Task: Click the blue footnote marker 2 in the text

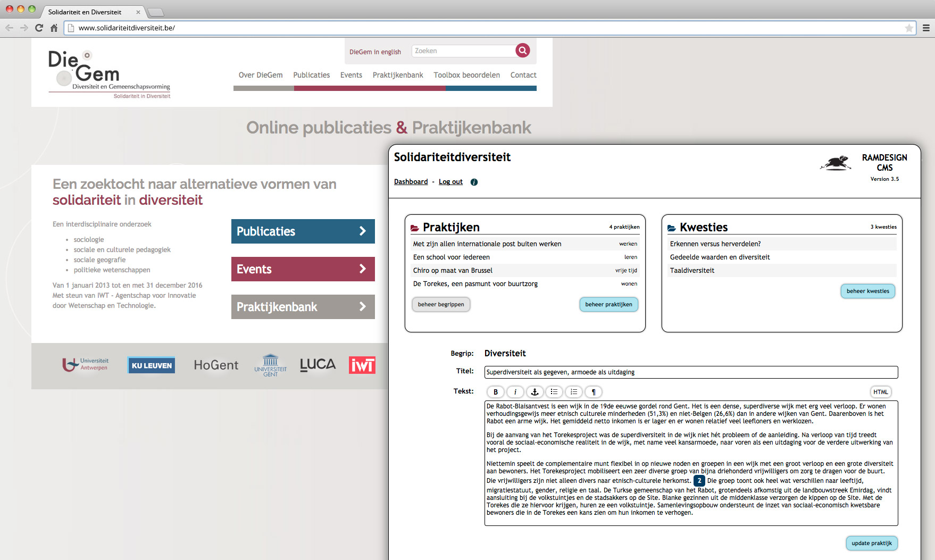Action: coord(699,481)
